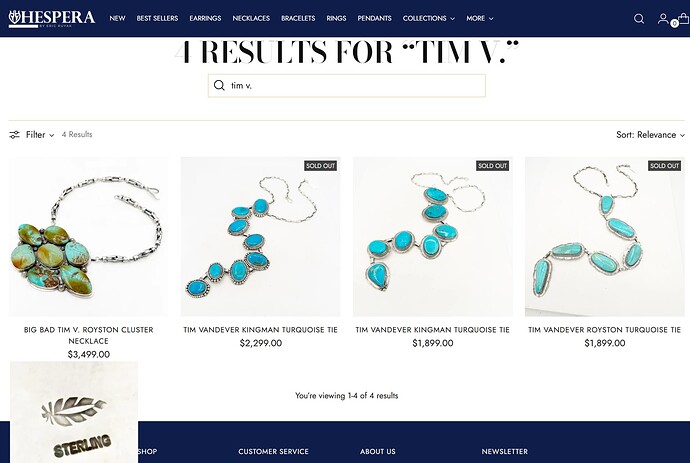Open the Tim Vandever Royston Turquoise Tie image

pos(605,237)
